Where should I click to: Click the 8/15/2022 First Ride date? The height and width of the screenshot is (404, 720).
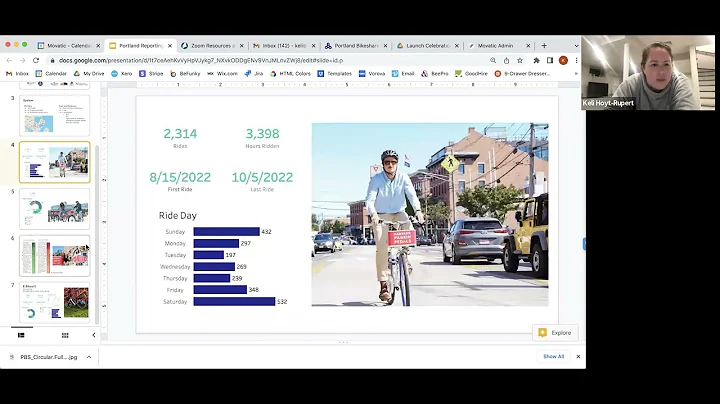point(180,177)
